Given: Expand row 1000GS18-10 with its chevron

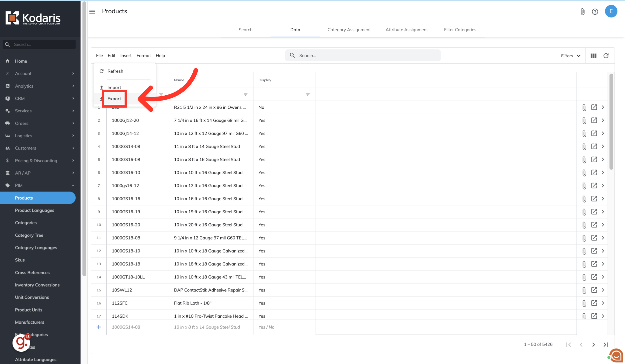Looking at the screenshot, I should click(x=603, y=251).
